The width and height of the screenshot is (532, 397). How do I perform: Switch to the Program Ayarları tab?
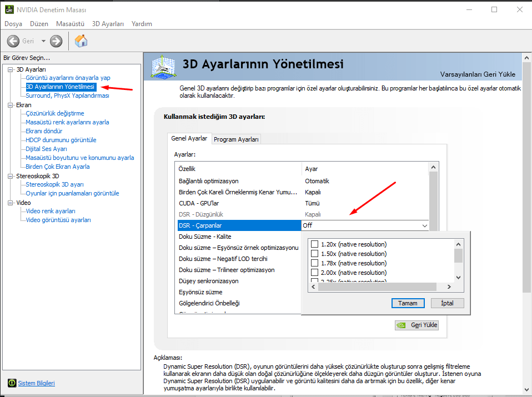(x=236, y=139)
